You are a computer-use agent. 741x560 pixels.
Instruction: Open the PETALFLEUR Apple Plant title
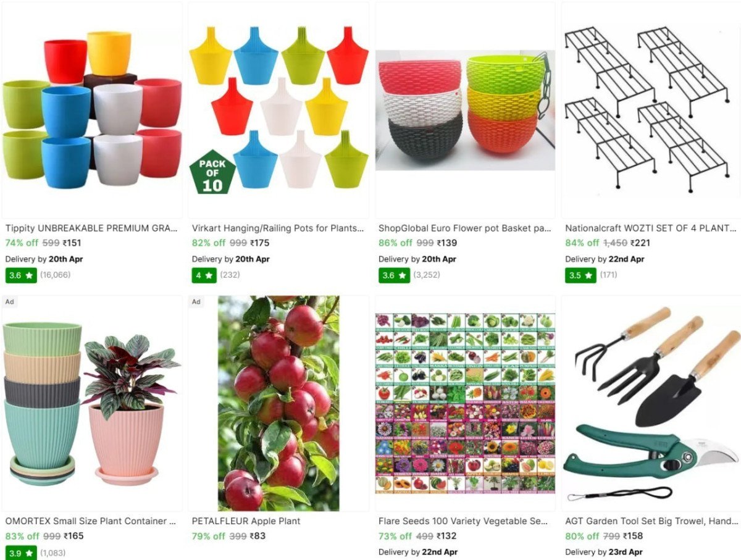pyautogui.click(x=246, y=521)
